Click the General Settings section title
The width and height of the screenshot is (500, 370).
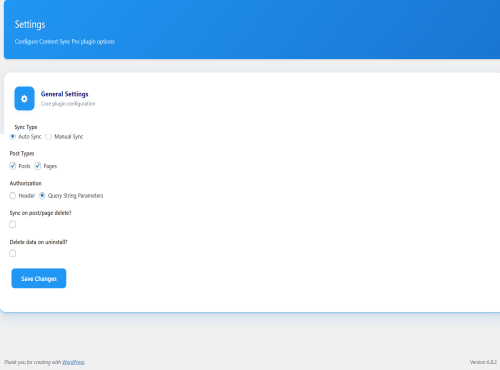(65, 94)
